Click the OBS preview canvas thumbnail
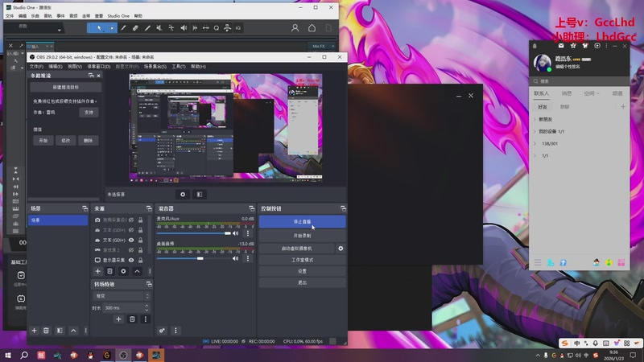Image resolution: width=644 pixels, height=362 pixels. click(225, 127)
